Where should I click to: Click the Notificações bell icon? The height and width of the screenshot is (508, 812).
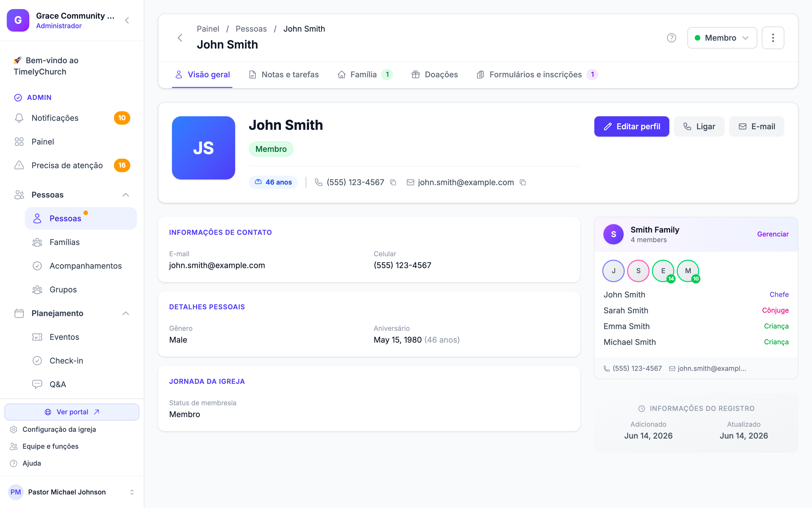pos(19,118)
